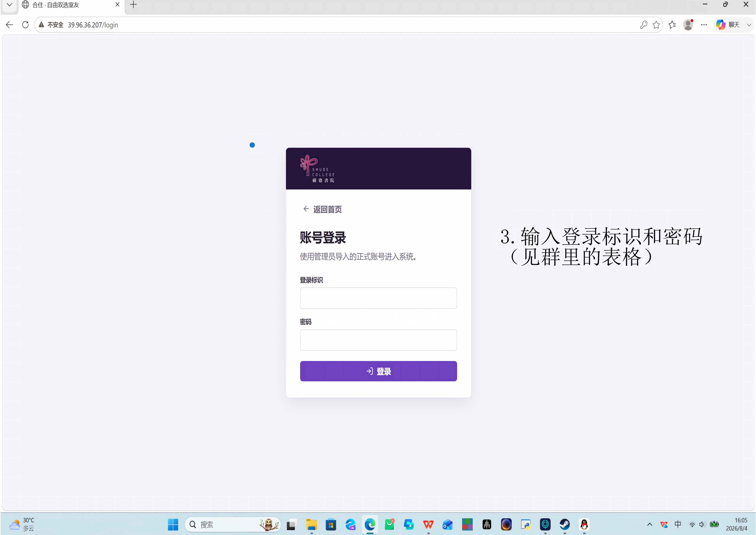
Task: Click the address bar URL 39.96.36.207/login
Action: (x=93, y=25)
